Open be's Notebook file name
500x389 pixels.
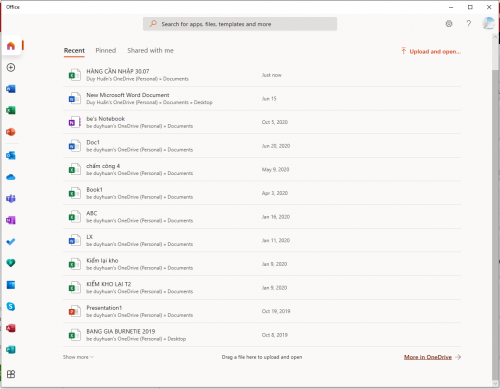coord(105,119)
